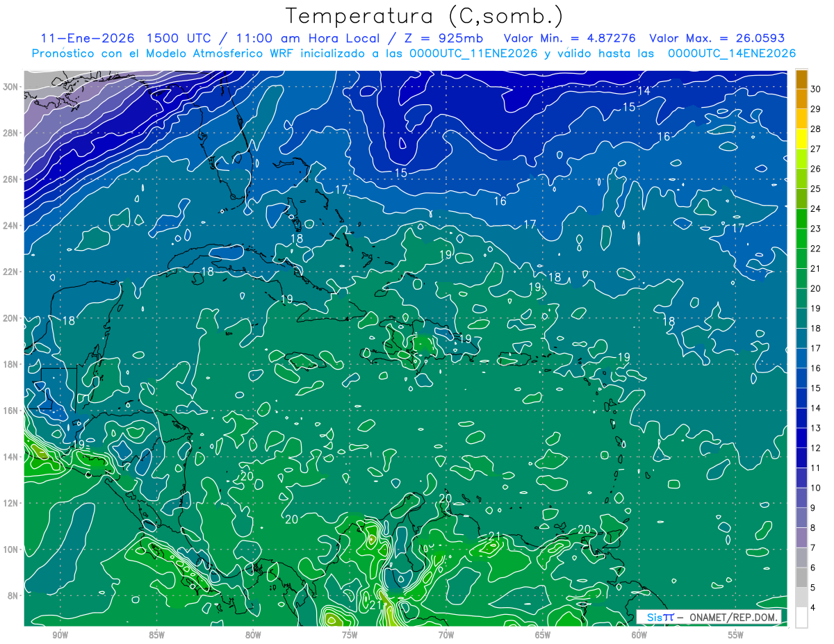
Task: Click the lime color bar swatch between 26 and 27
Action: click(802, 159)
